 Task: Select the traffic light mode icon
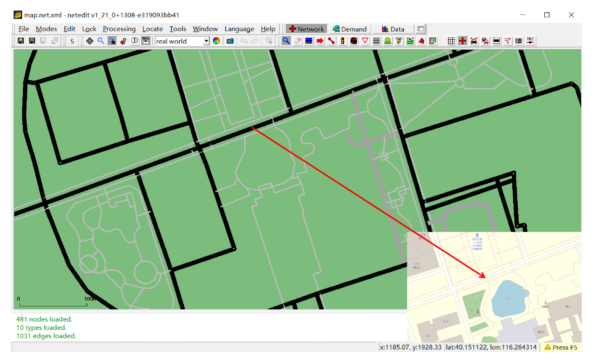tap(342, 41)
